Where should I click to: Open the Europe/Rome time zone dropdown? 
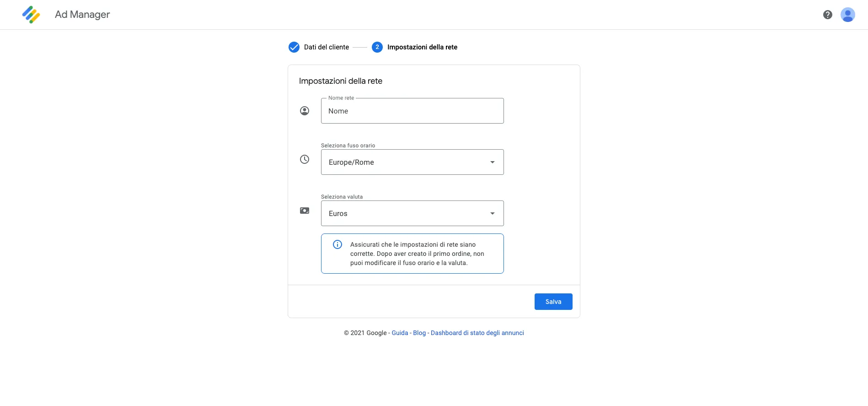pos(412,162)
